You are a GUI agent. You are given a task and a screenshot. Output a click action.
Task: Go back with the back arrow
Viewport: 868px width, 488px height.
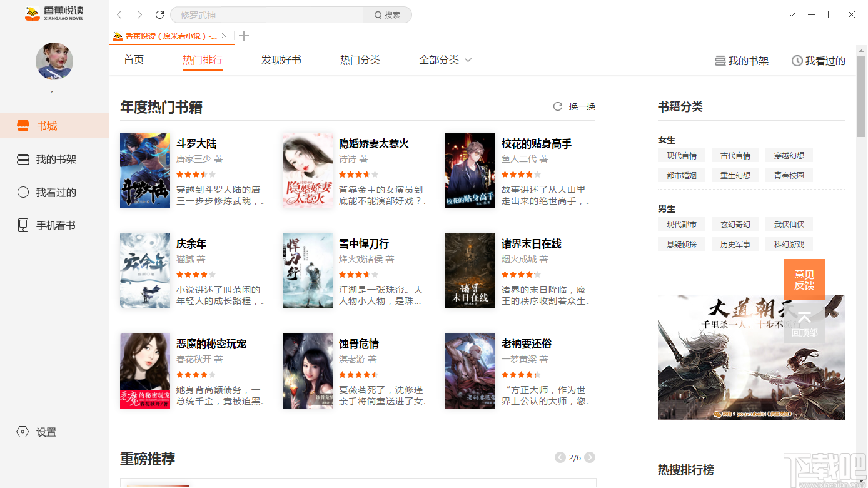[x=119, y=14]
